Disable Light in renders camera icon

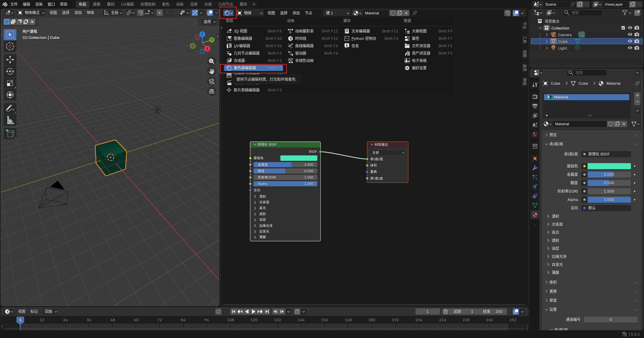[x=637, y=48]
